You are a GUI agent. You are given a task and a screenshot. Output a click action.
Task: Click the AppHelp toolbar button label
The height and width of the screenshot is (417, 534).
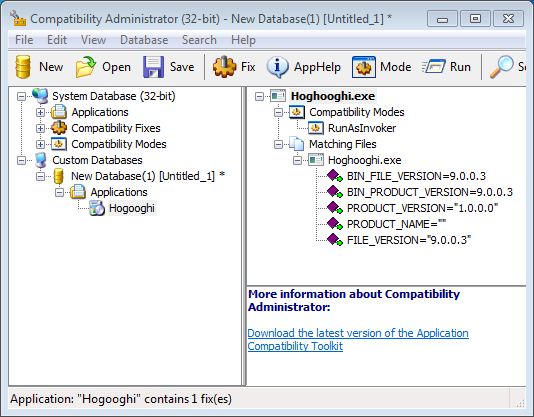(317, 67)
